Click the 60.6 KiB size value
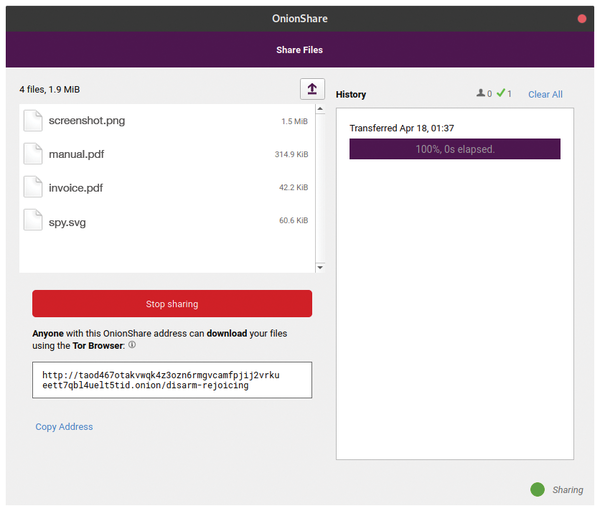The width and height of the screenshot is (600, 511). point(293,220)
